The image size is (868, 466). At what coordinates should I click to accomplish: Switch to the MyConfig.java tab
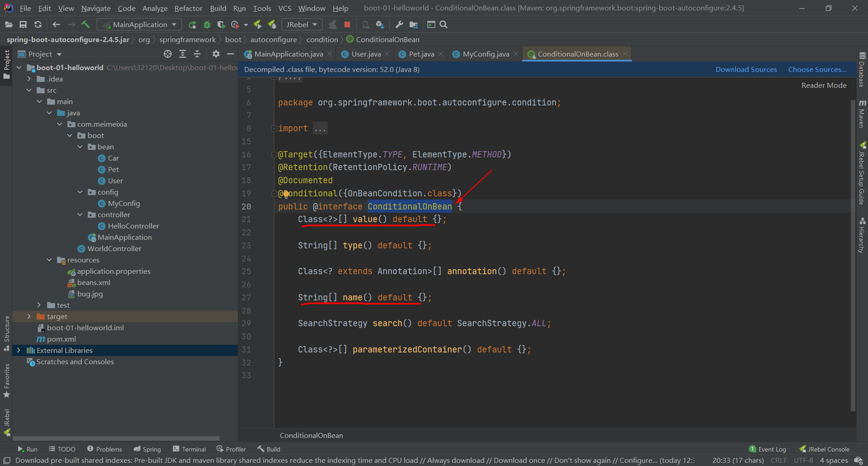pos(486,54)
